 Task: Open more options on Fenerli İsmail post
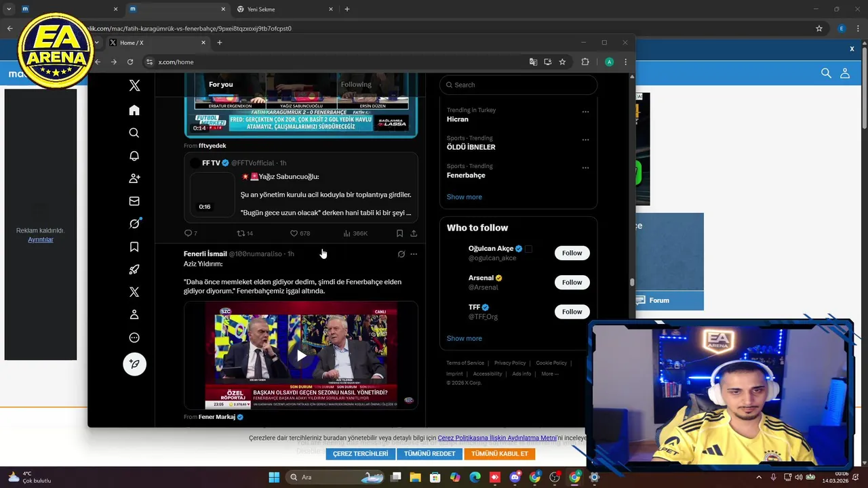coord(414,254)
